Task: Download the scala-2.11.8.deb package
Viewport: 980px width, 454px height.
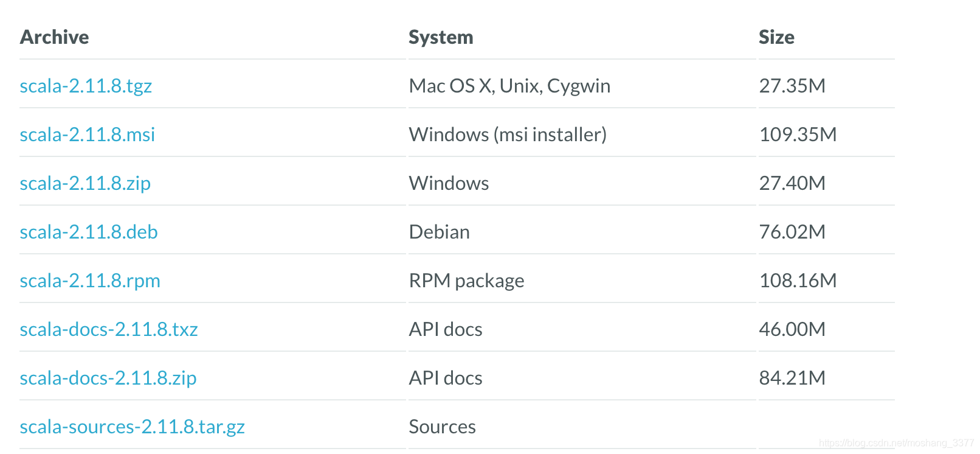Action: pos(89,232)
